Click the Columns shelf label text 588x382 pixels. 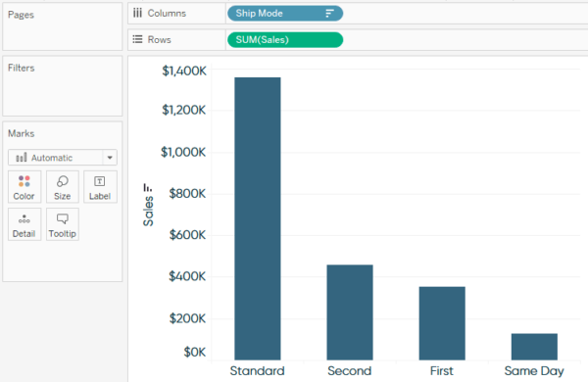[x=167, y=13]
